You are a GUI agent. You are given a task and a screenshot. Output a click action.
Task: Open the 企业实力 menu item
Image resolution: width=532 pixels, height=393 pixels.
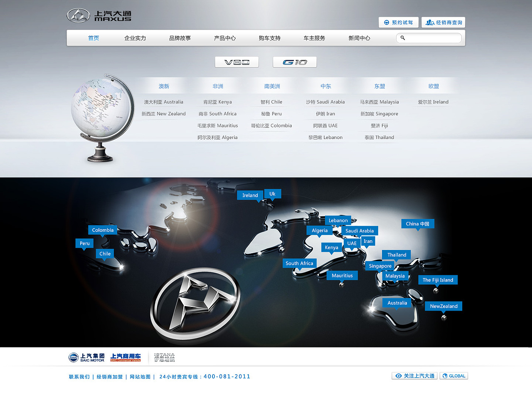(135, 38)
